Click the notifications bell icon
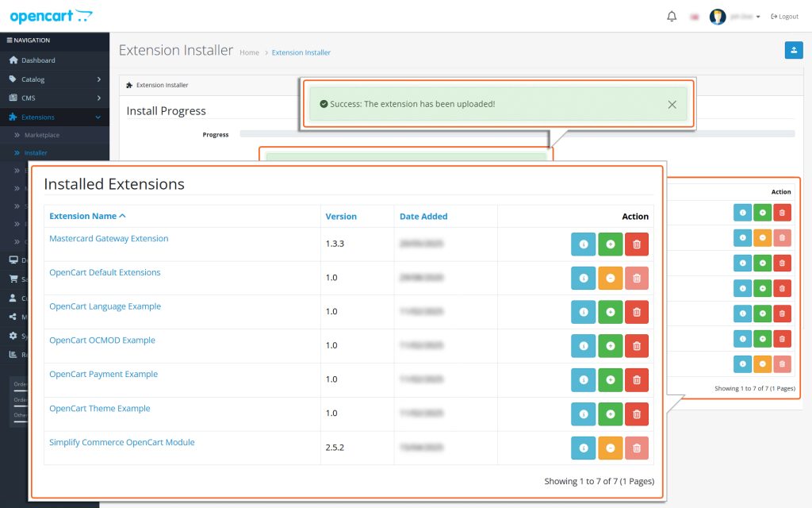The width and height of the screenshot is (812, 508). (x=671, y=15)
